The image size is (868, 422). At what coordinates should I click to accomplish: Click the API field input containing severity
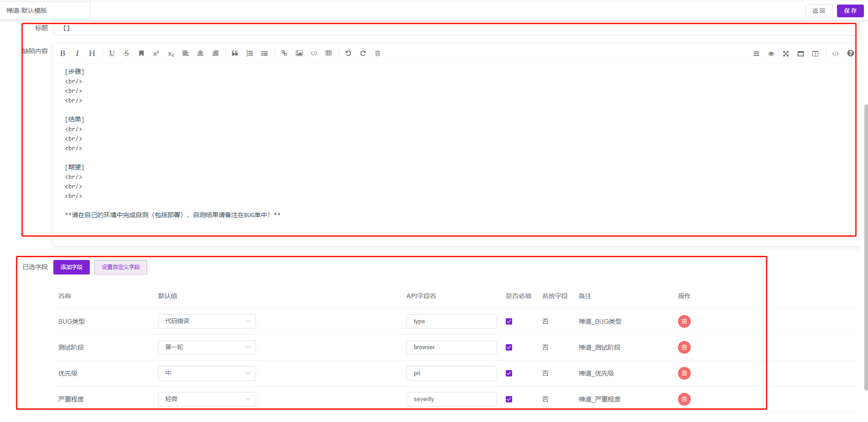(452, 399)
